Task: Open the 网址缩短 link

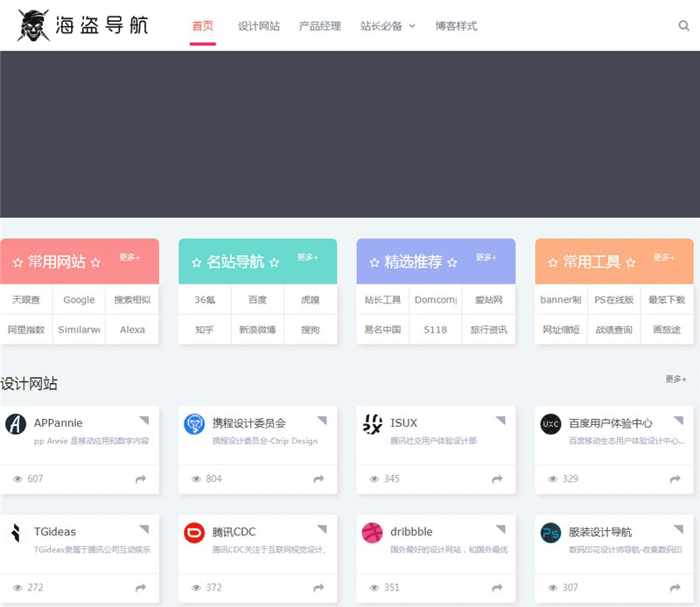Action: click(561, 330)
